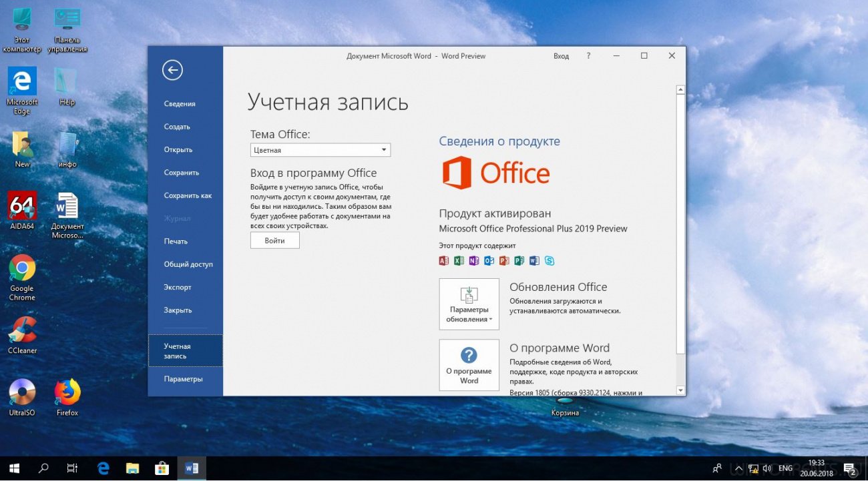Click the volume icon in system tray
This screenshot has width=868, height=481.
(767, 468)
